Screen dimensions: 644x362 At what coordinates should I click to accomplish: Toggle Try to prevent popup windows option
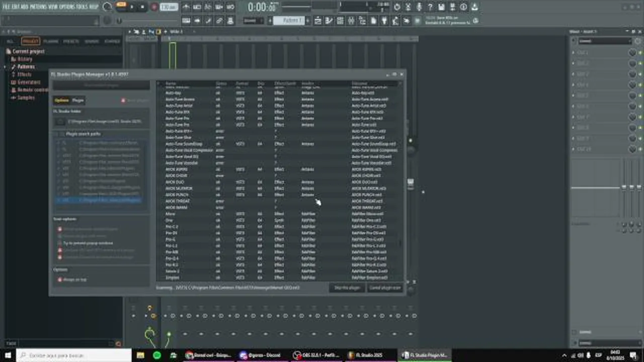(x=60, y=243)
